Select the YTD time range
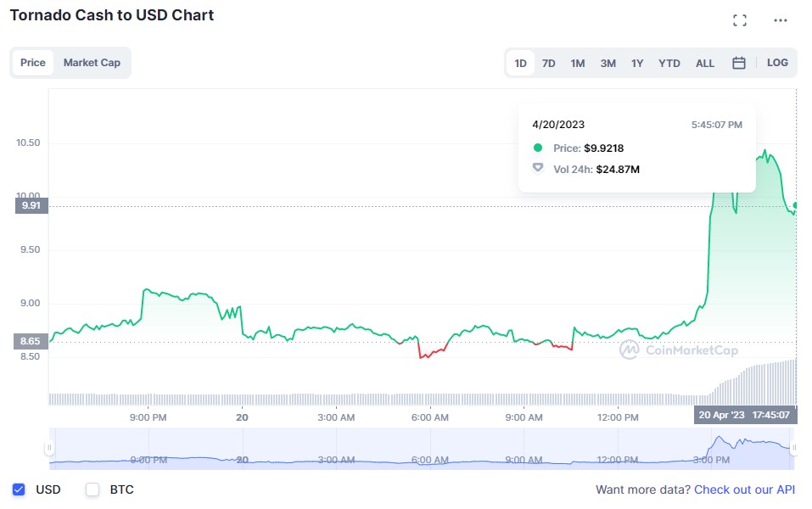The height and width of the screenshot is (509, 812). [x=669, y=63]
